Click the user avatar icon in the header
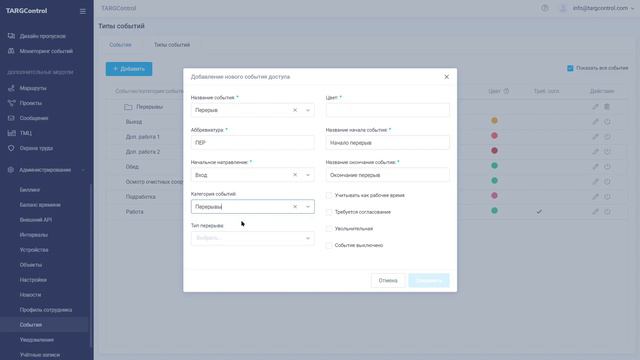The width and height of the screenshot is (640, 360). [563, 8]
